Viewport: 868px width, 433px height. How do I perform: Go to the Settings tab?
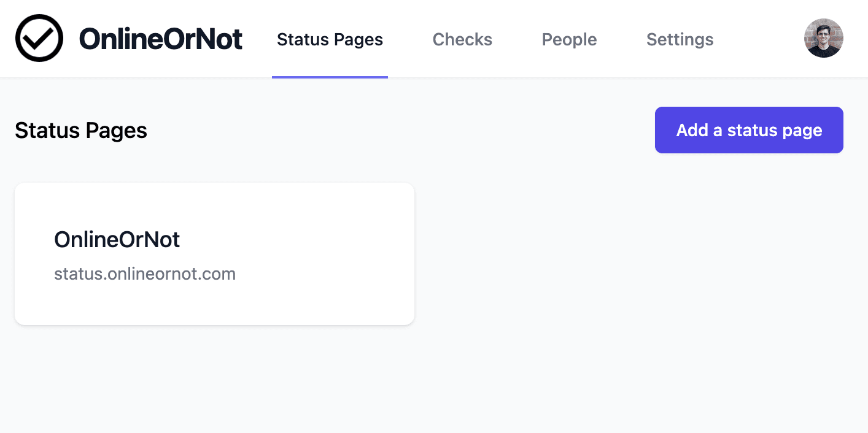point(680,39)
